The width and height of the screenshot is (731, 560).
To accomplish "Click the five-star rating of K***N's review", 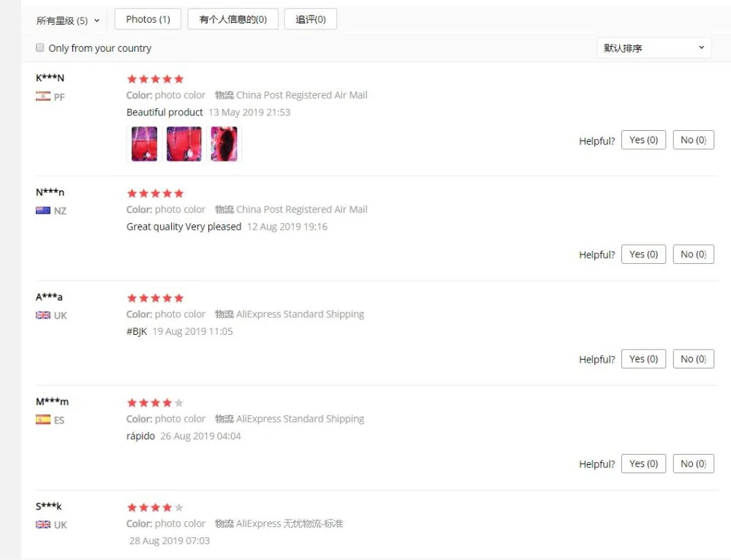I will click(x=155, y=79).
